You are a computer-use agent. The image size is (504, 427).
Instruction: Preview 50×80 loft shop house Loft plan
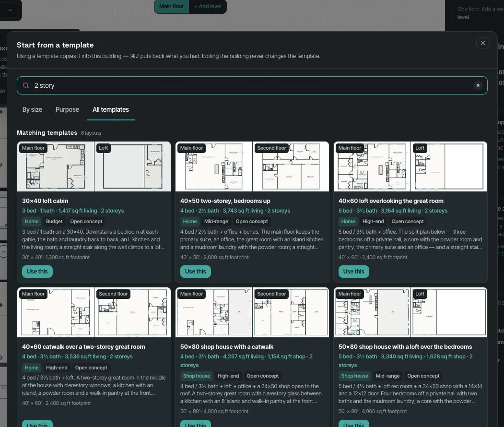click(449, 312)
